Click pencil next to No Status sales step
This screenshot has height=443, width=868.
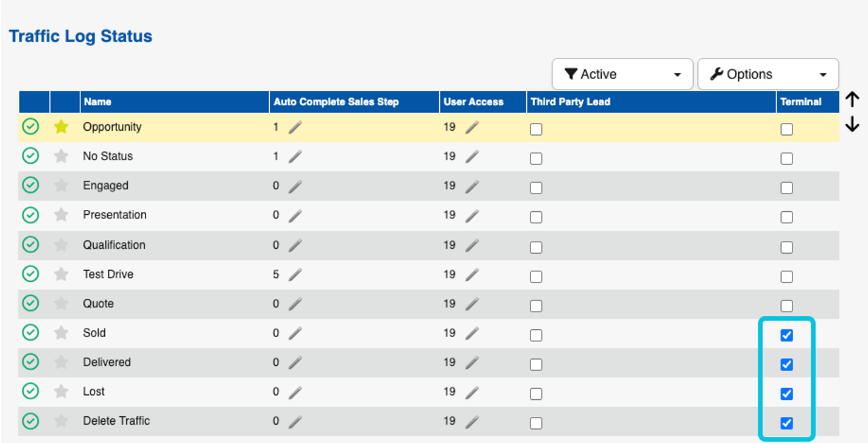(295, 157)
